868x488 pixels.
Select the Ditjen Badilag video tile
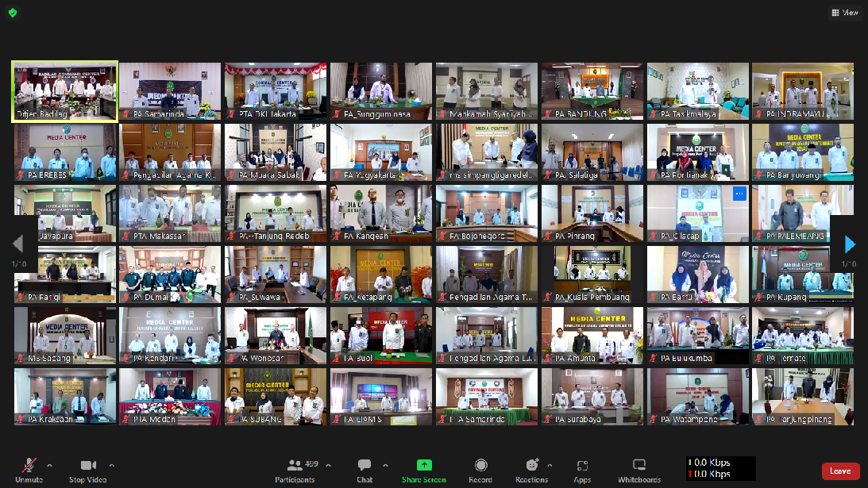65,91
